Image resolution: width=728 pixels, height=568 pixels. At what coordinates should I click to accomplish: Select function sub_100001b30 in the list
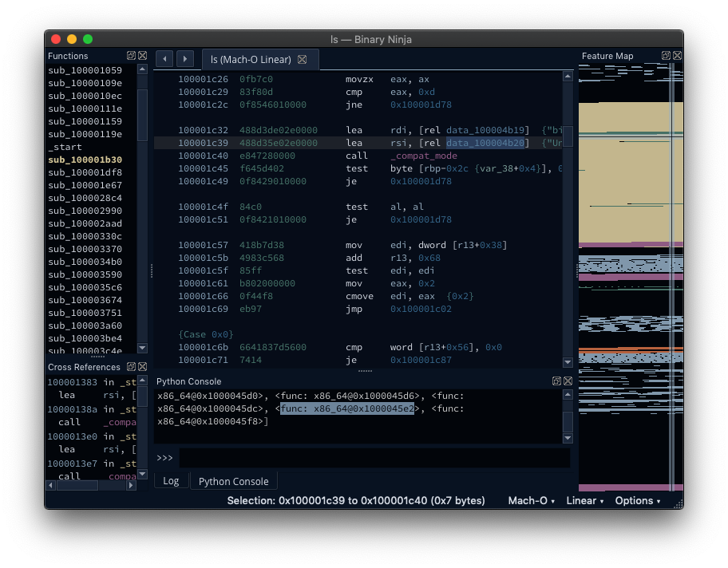click(85, 160)
